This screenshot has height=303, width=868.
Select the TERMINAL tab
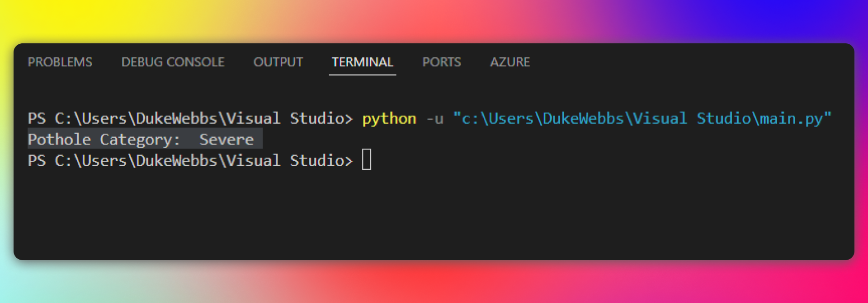click(x=363, y=62)
